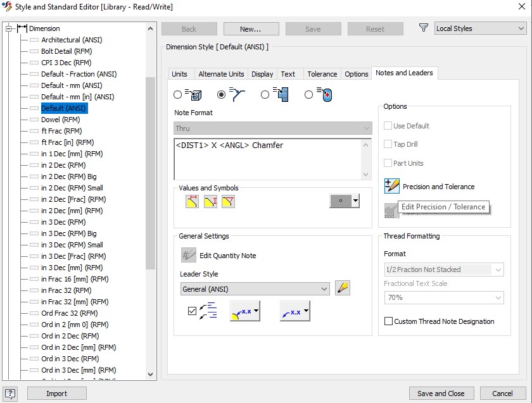Screen dimensions: 532x403
Task: Click the Reset button
Action: [x=375, y=29]
